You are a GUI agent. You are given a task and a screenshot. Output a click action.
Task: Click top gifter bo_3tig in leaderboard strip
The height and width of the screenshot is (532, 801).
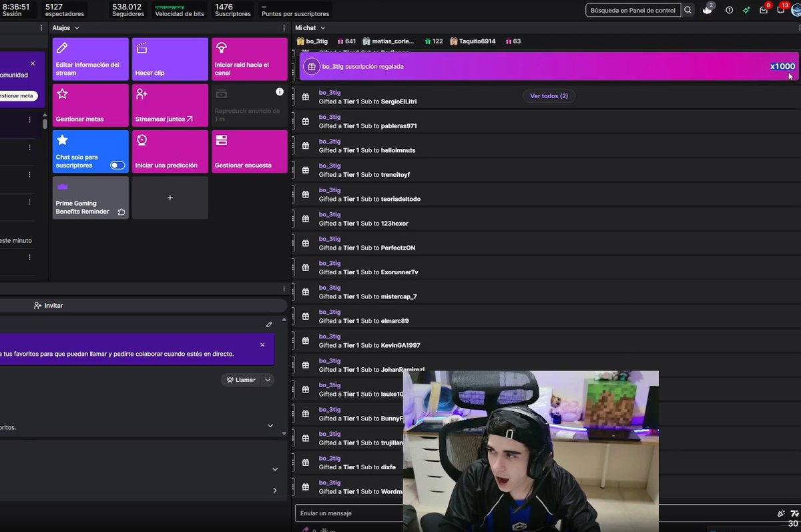(312, 41)
